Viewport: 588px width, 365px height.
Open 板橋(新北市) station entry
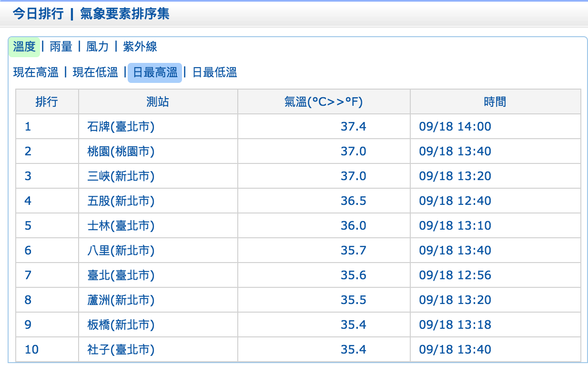click(x=121, y=325)
